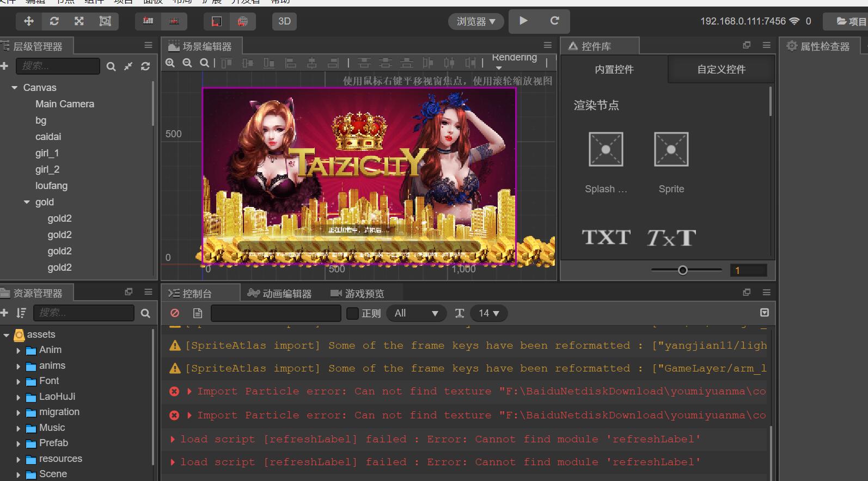Refresh the hierarchy panel tree
This screenshot has height=481, width=868.
click(145, 66)
